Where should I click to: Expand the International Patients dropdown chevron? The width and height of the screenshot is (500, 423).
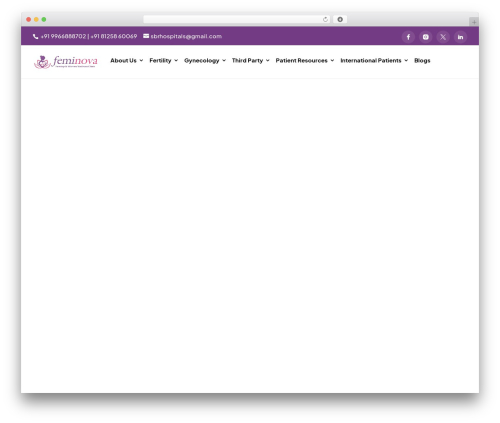pos(406,60)
